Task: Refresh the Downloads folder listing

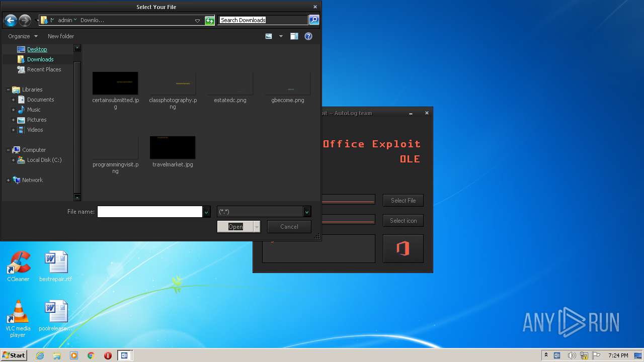Action: coord(210,20)
